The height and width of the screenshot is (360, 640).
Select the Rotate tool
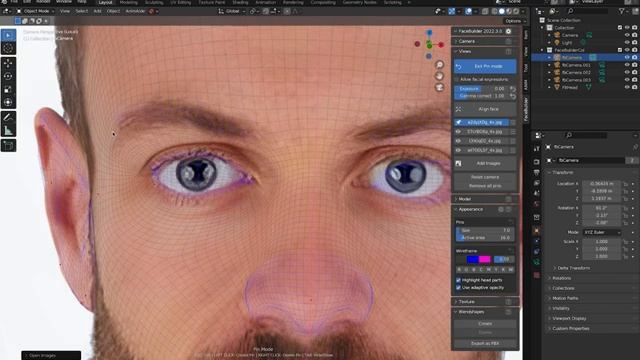pyautogui.click(x=8, y=76)
